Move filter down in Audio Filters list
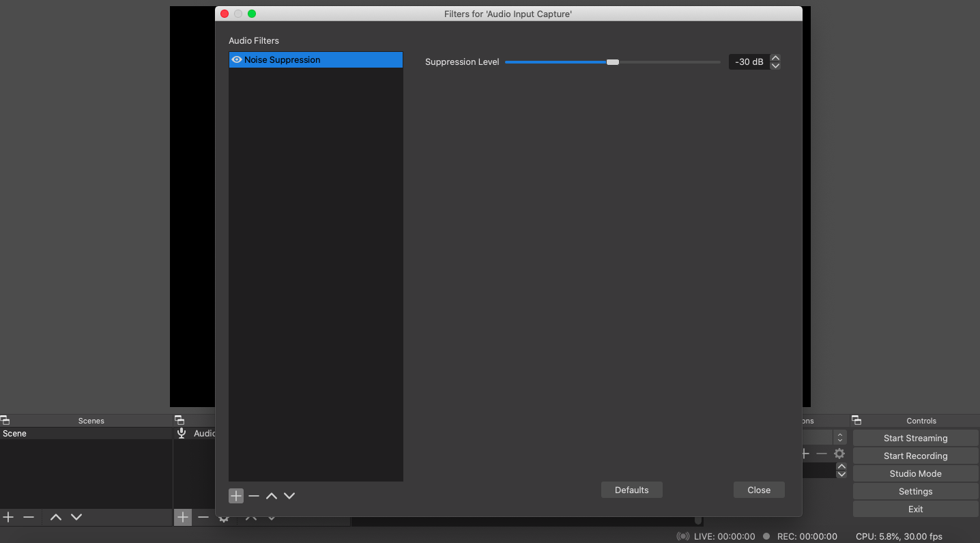The width and height of the screenshot is (980, 543). click(289, 496)
